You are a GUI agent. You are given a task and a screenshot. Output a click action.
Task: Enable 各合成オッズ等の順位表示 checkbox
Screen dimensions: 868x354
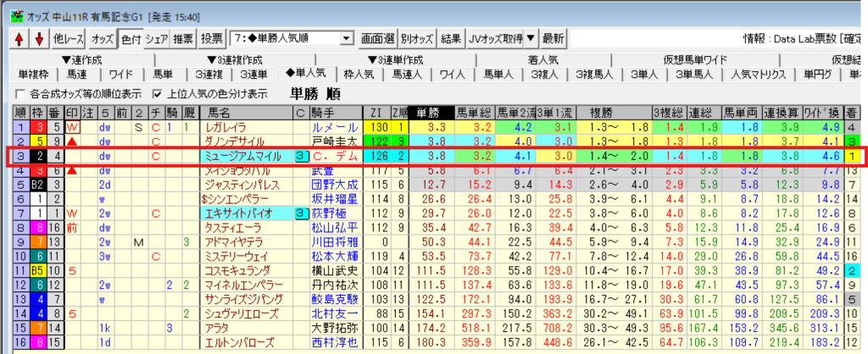21,93
